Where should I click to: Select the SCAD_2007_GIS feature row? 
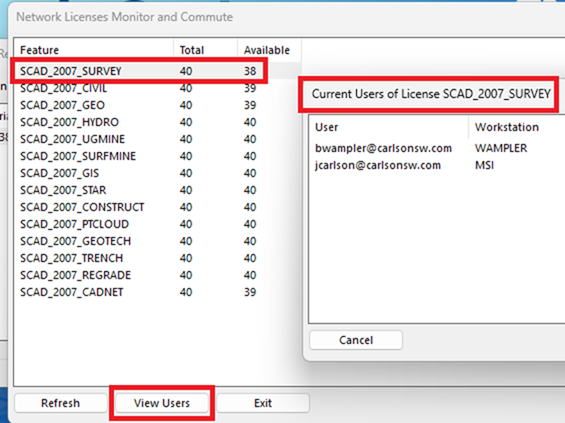(x=157, y=173)
